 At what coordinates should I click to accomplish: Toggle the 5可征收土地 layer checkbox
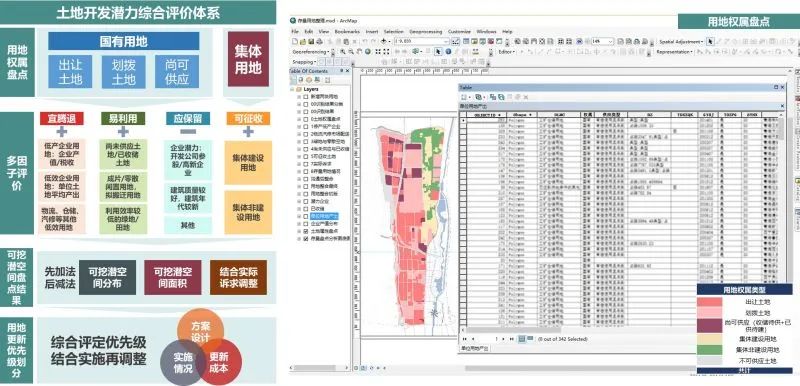(x=306, y=157)
